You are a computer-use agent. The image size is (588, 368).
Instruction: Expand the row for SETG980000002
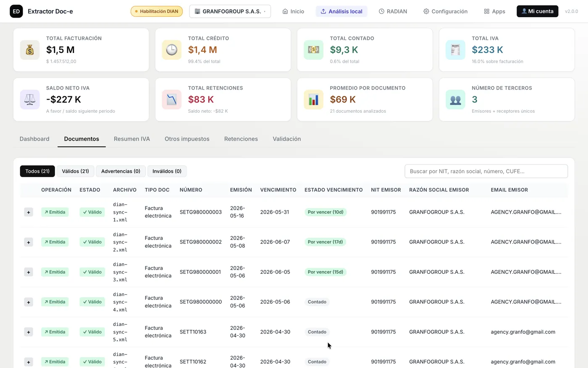click(29, 242)
